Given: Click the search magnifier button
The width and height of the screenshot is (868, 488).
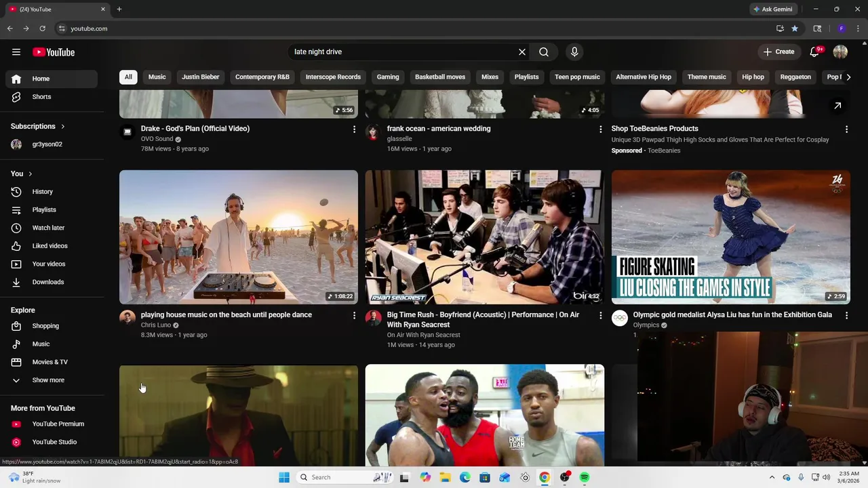Looking at the screenshot, I should (x=544, y=52).
